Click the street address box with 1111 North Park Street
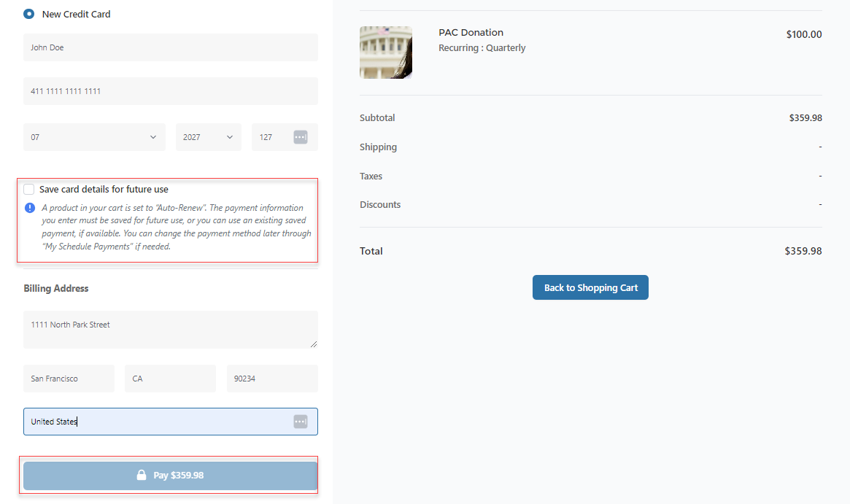 [x=170, y=329]
